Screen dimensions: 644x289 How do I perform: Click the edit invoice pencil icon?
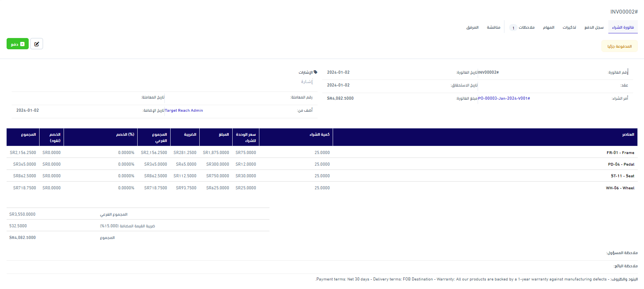[x=36, y=44]
